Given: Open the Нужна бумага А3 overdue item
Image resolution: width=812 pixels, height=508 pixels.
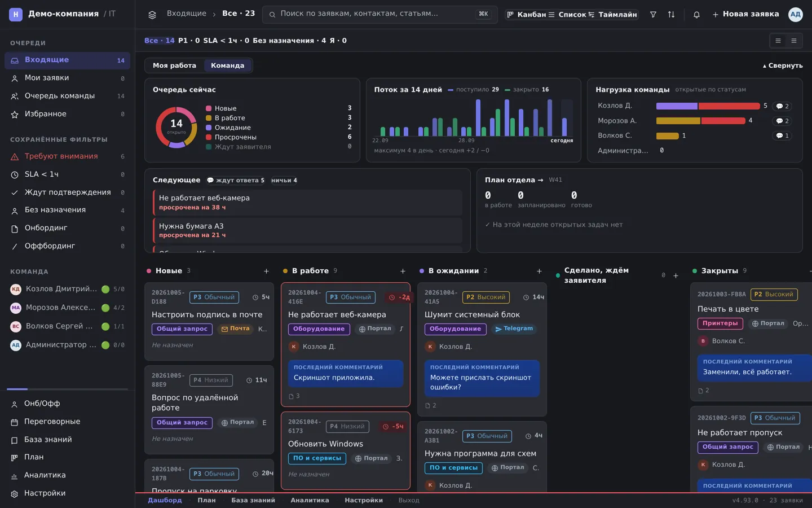Looking at the screenshot, I should [308, 230].
